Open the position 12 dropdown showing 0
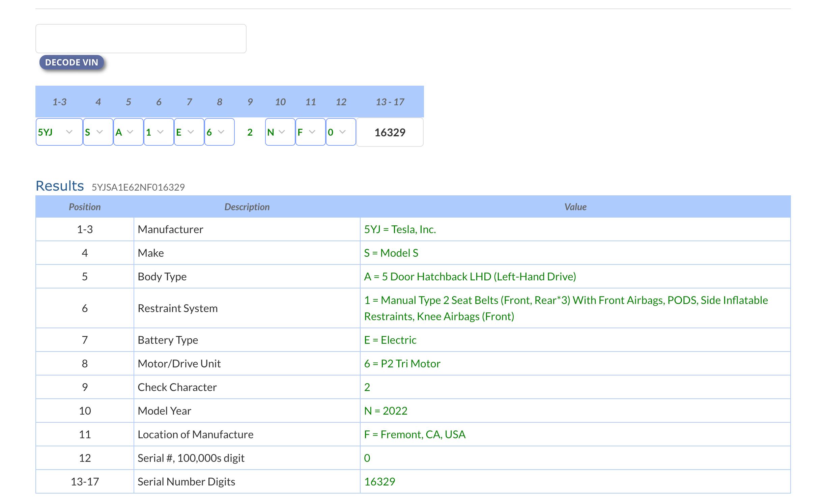The image size is (823, 504). [341, 132]
